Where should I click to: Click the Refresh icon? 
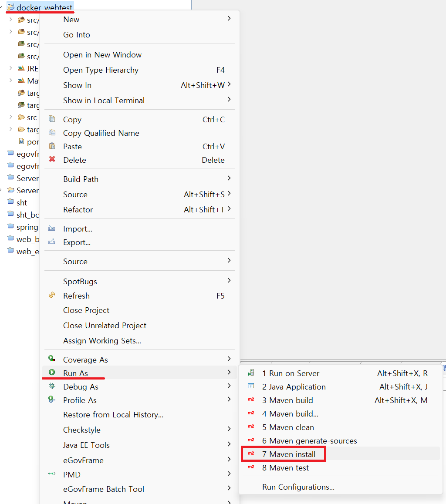click(52, 295)
